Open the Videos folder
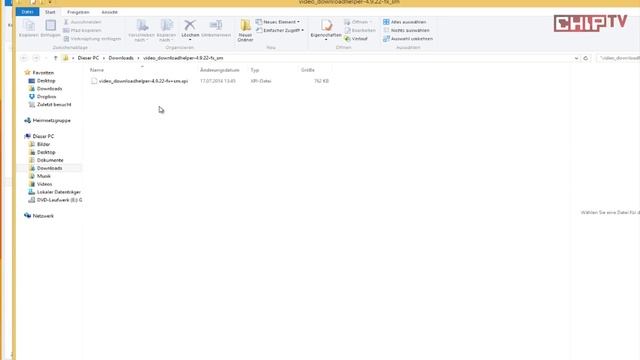 point(44,184)
